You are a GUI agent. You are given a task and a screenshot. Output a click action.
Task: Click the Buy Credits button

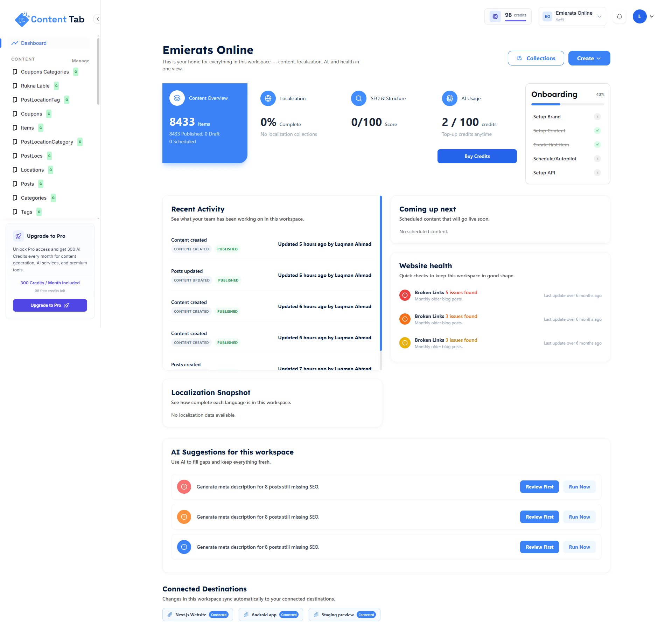(x=477, y=156)
